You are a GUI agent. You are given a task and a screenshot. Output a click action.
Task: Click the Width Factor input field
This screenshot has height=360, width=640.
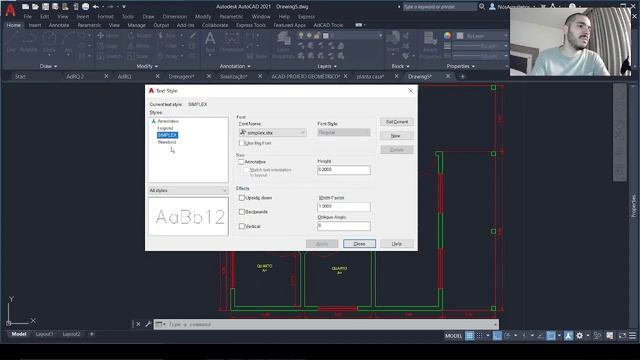(x=344, y=206)
